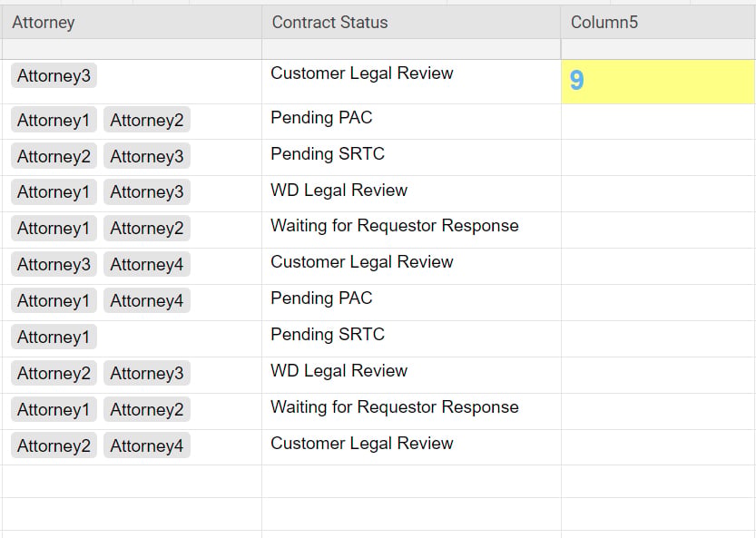Click the Attorney1 tag paired with Attorney3

(x=54, y=191)
